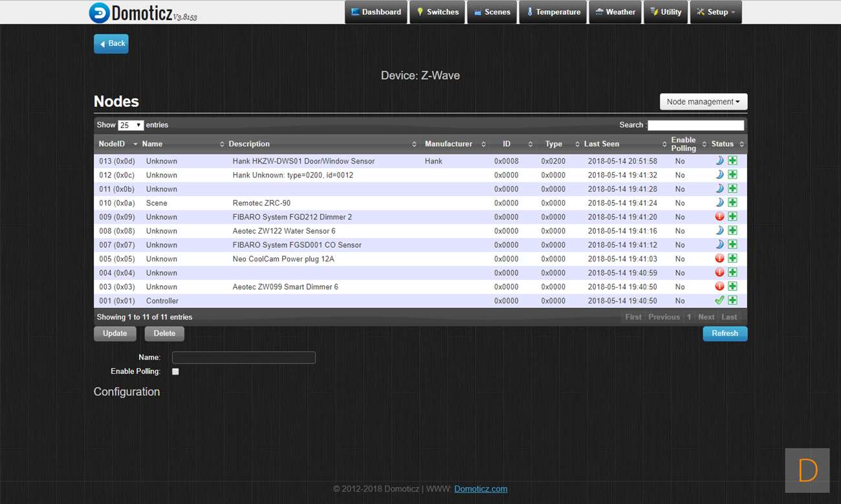Open the Node management dropdown
The height and width of the screenshot is (504, 841).
coord(703,102)
